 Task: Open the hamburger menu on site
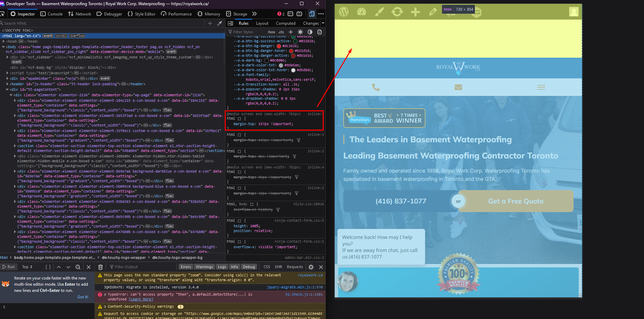click(541, 87)
